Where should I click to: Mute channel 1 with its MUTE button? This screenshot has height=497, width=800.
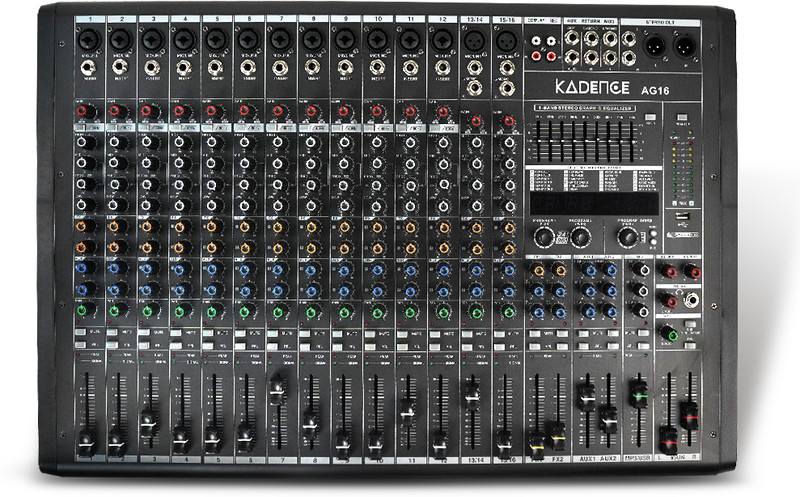(81, 332)
